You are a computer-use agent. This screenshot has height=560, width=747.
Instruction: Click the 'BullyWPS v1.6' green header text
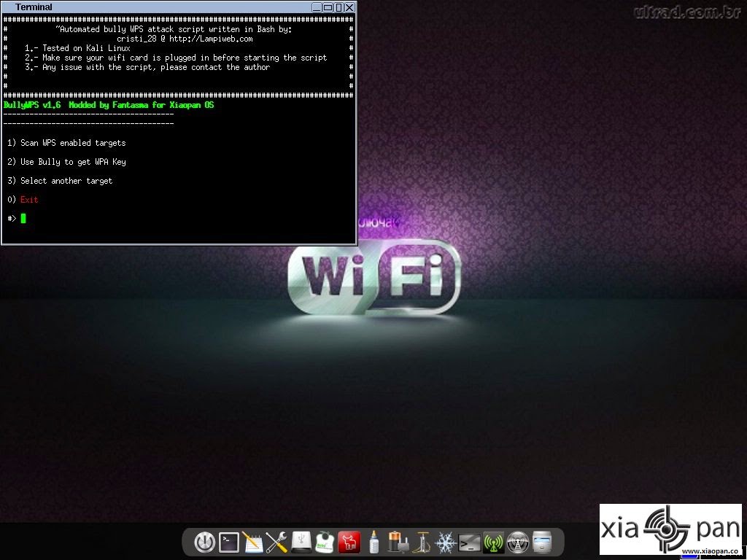pos(32,105)
